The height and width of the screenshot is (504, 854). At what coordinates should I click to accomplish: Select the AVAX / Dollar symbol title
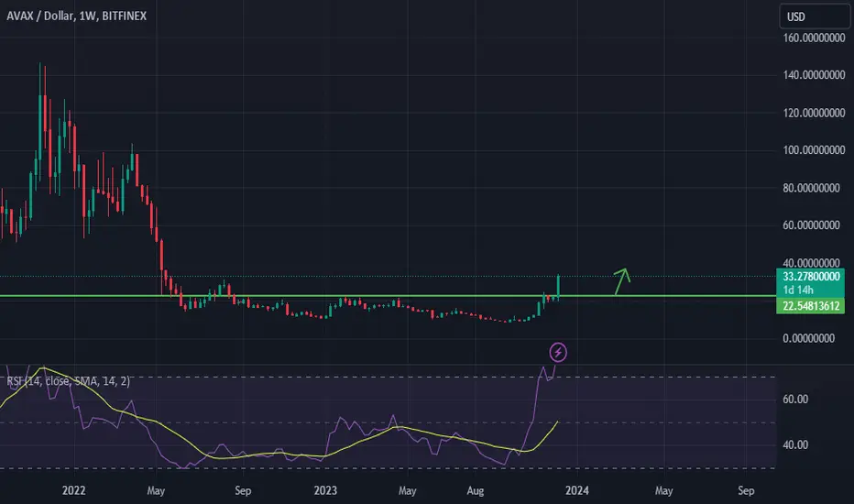click(x=77, y=16)
